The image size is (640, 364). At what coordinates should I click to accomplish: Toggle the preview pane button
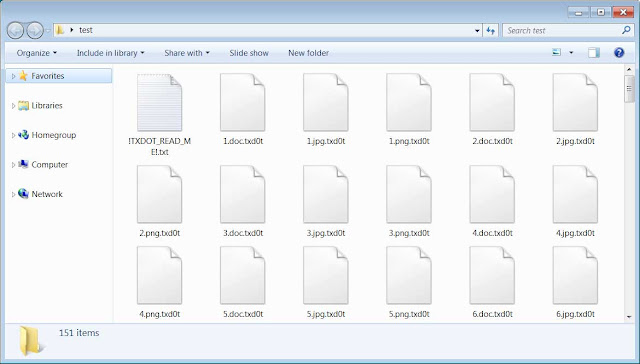click(594, 53)
